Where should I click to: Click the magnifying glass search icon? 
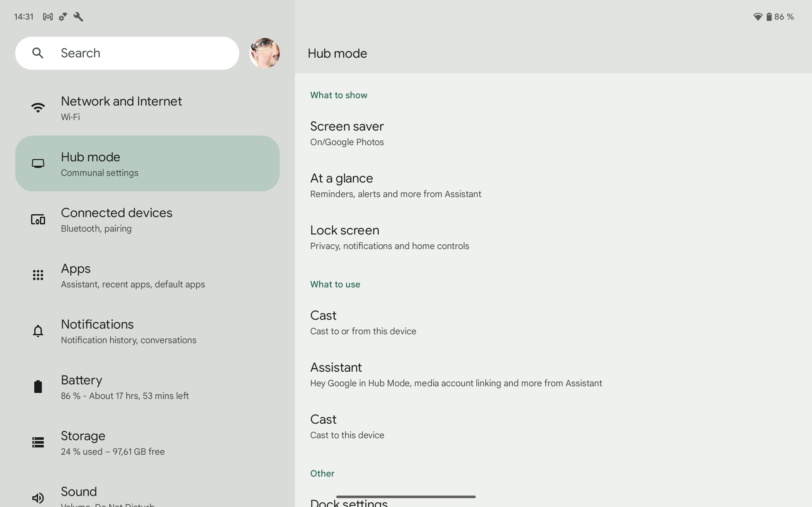[x=38, y=53]
